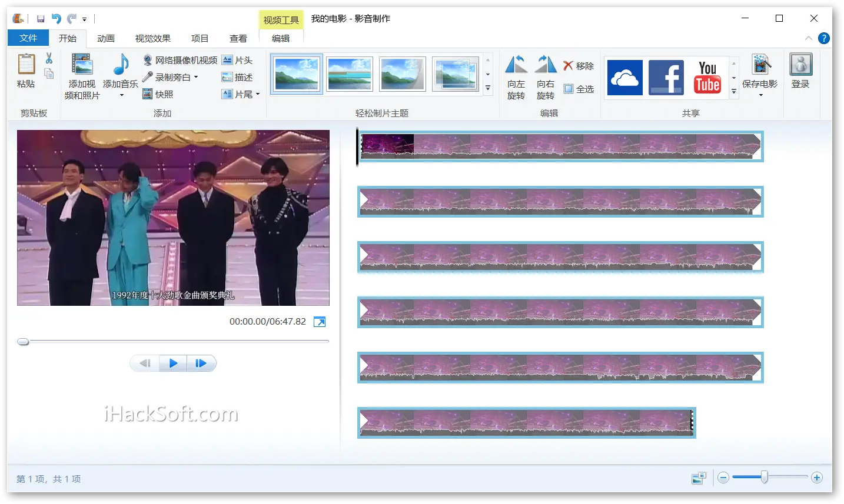Add videos and photos (添加视频和照片)
The image size is (844, 504).
(82, 76)
